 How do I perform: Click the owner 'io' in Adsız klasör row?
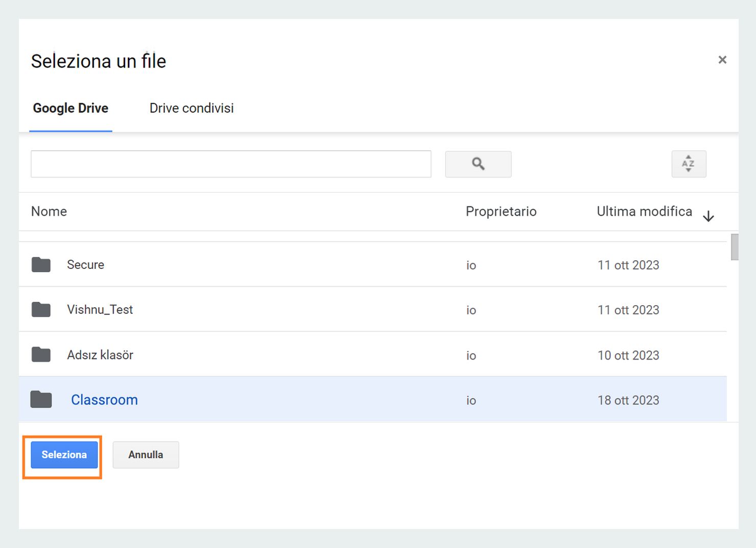471,355
